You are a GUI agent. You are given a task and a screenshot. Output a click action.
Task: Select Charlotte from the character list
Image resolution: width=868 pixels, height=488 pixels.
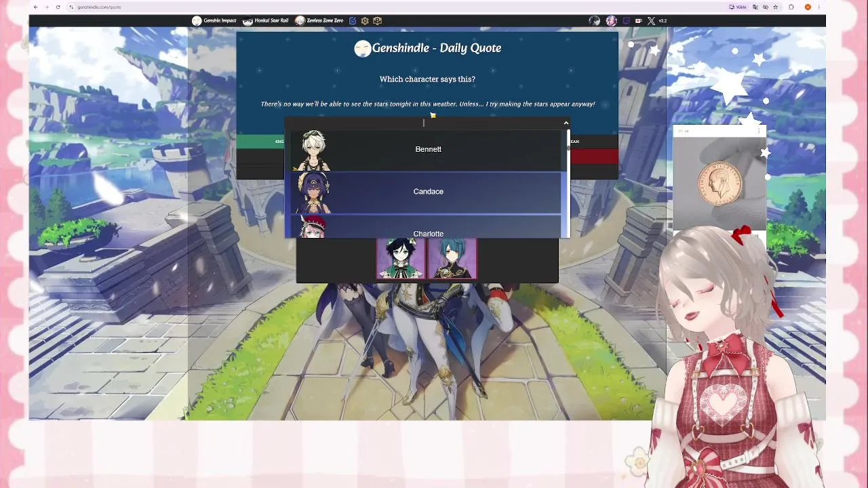(x=426, y=227)
